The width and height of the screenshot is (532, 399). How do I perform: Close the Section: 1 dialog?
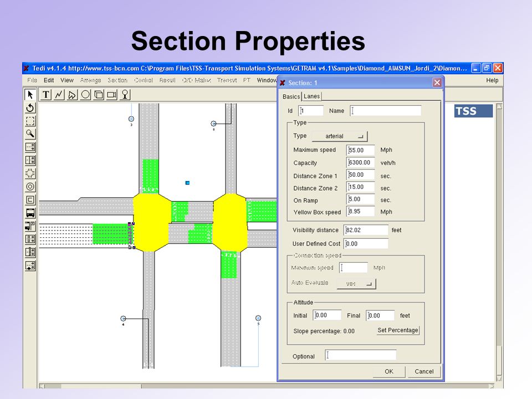pyautogui.click(x=437, y=83)
